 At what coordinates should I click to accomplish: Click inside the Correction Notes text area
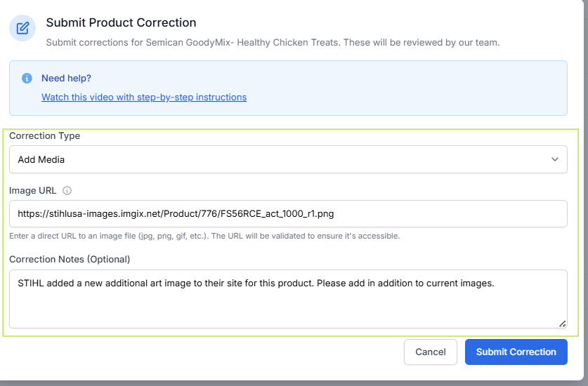(x=288, y=305)
